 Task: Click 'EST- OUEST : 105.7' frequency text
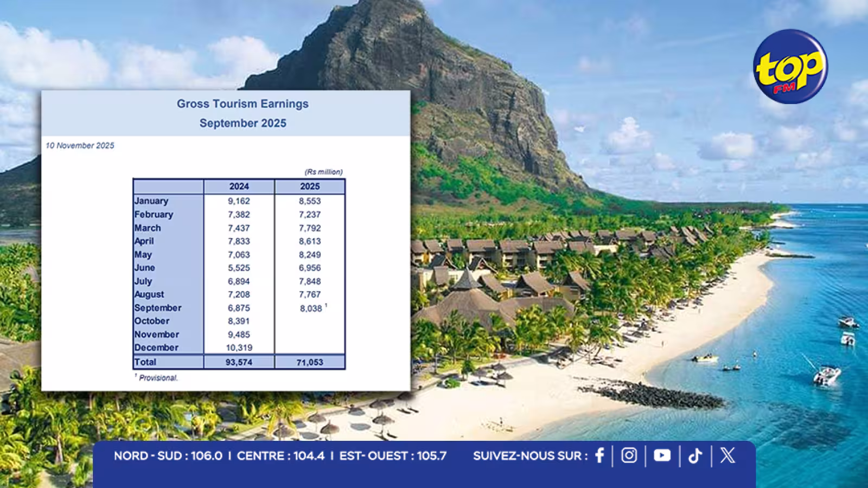[x=393, y=455]
